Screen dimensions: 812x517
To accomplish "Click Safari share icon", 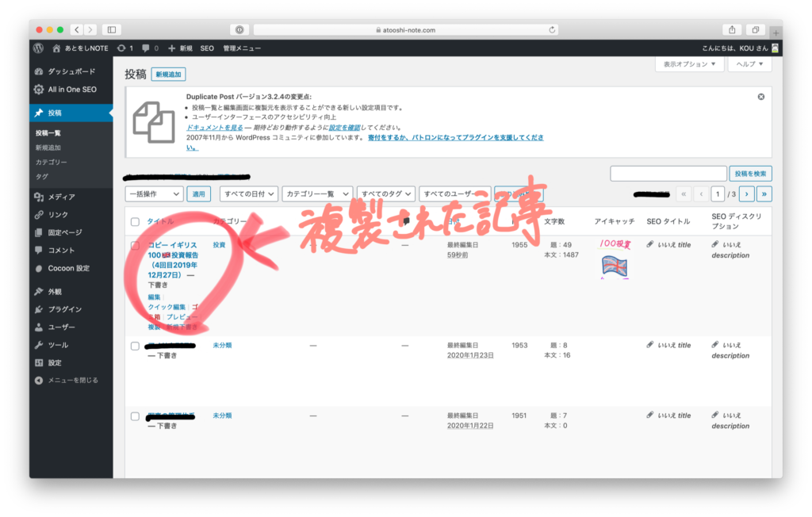I will [x=732, y=29].
